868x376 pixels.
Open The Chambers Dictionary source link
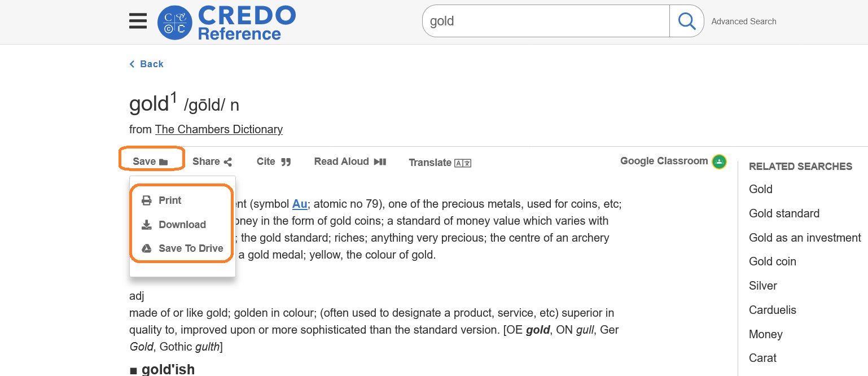pyautogui.click(x=219, y=129)
